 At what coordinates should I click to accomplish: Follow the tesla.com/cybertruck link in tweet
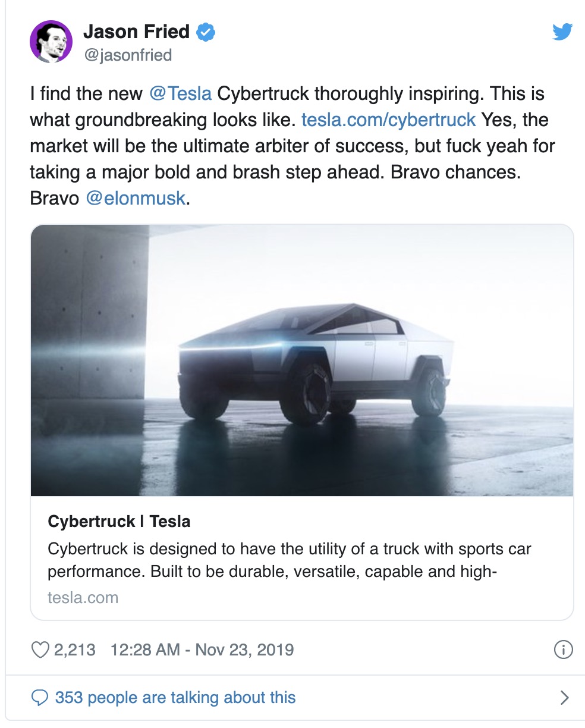388,120
